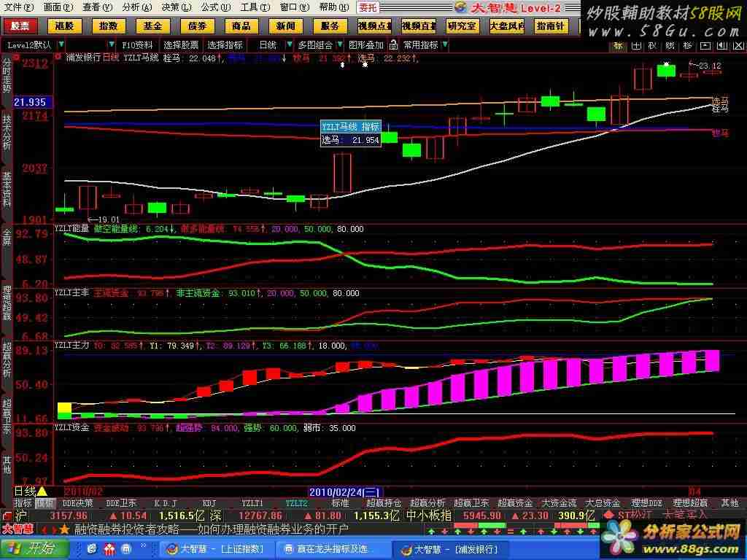Screen dimensions: 747x560
Task: Open the 查看(V) menu
Action: [x=97, y=7]
